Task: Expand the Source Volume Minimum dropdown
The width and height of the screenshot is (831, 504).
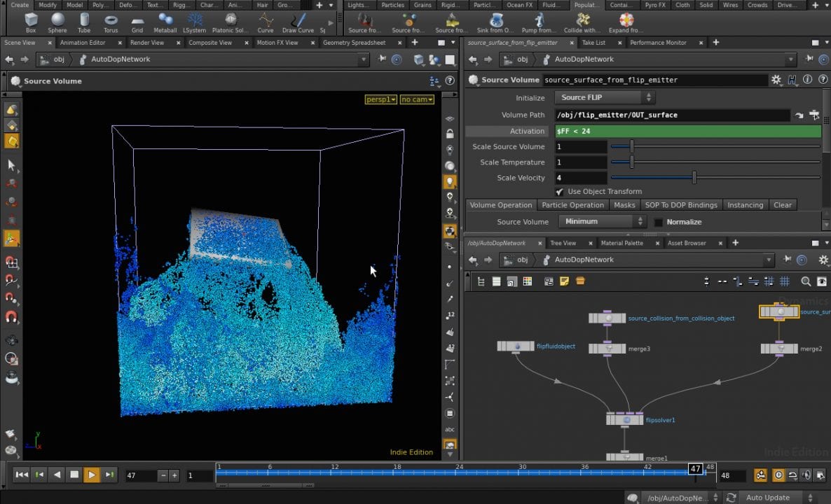Action: click(x=602, y=222)
